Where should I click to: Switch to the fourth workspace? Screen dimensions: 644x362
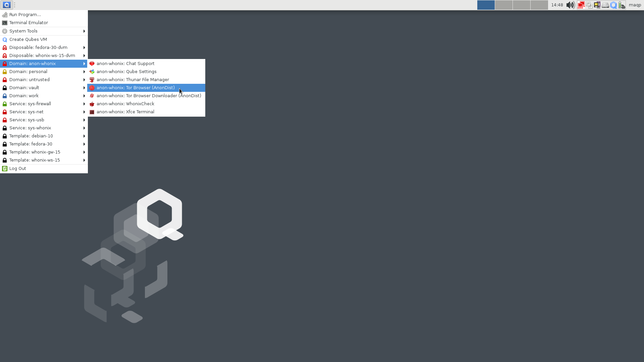coord(539,5)
